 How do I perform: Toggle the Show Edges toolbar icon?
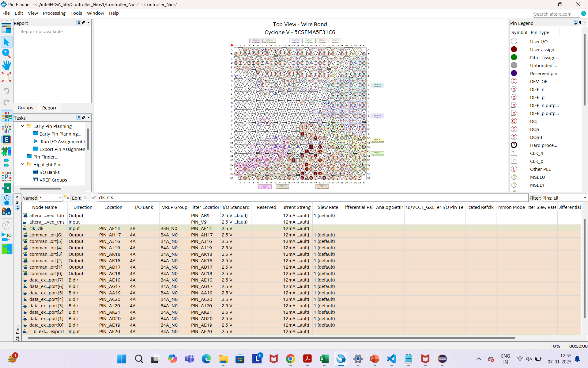6,140
